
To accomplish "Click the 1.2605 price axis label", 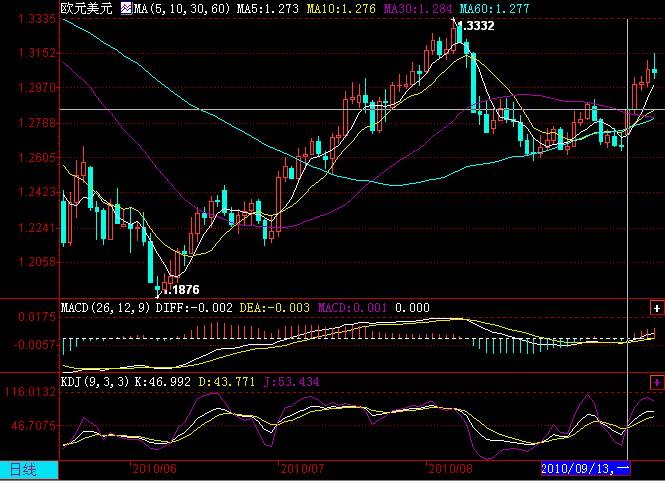I will [x=37, y=157].
